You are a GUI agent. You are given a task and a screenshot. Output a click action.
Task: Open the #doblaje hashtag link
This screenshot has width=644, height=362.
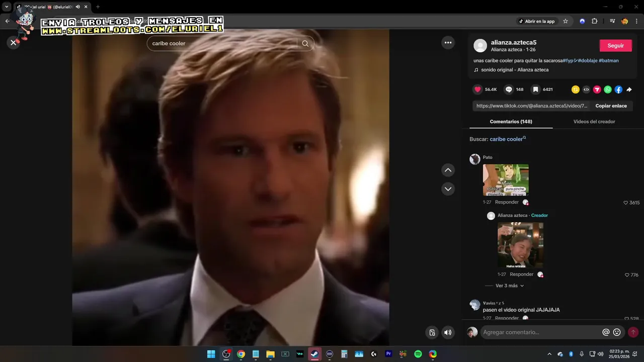[588, 60]
